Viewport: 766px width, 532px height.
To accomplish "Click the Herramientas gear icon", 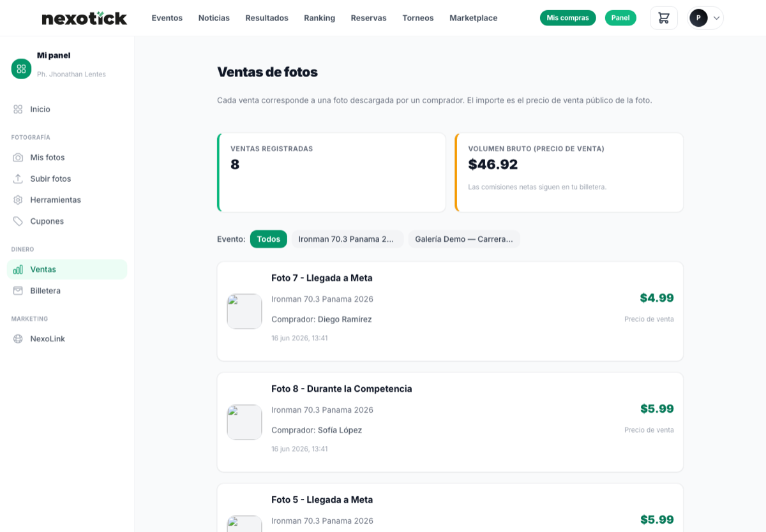I will click(x=18, y=200).
